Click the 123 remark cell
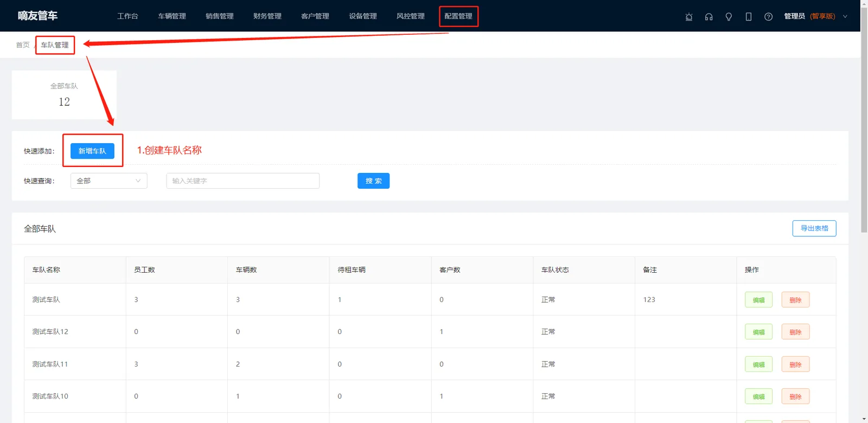This screenshot has height=423, width=868. [x=686, y=299]
